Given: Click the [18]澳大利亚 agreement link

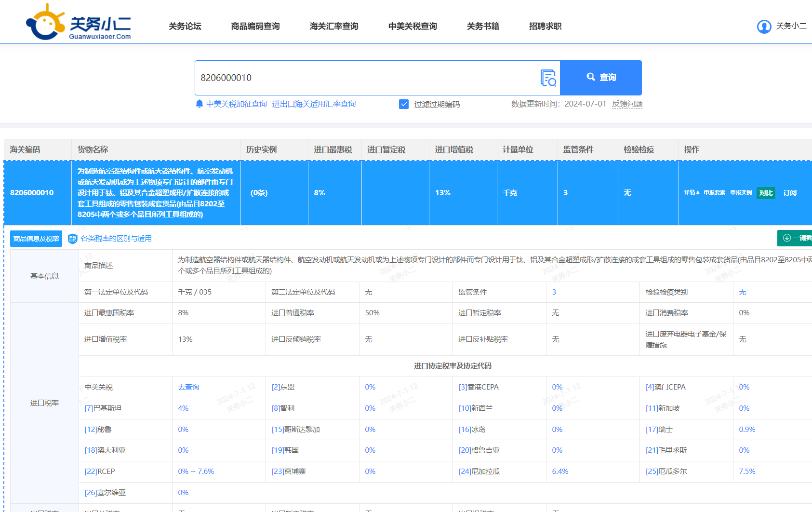Looking at the screenshot, I should (105, 450).
